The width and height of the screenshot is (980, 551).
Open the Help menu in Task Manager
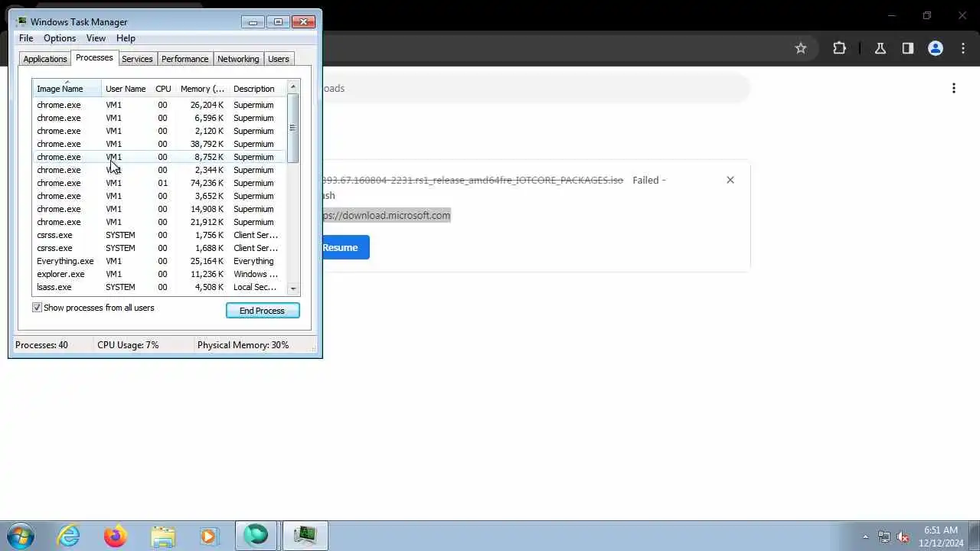click(x=126, y=38)
